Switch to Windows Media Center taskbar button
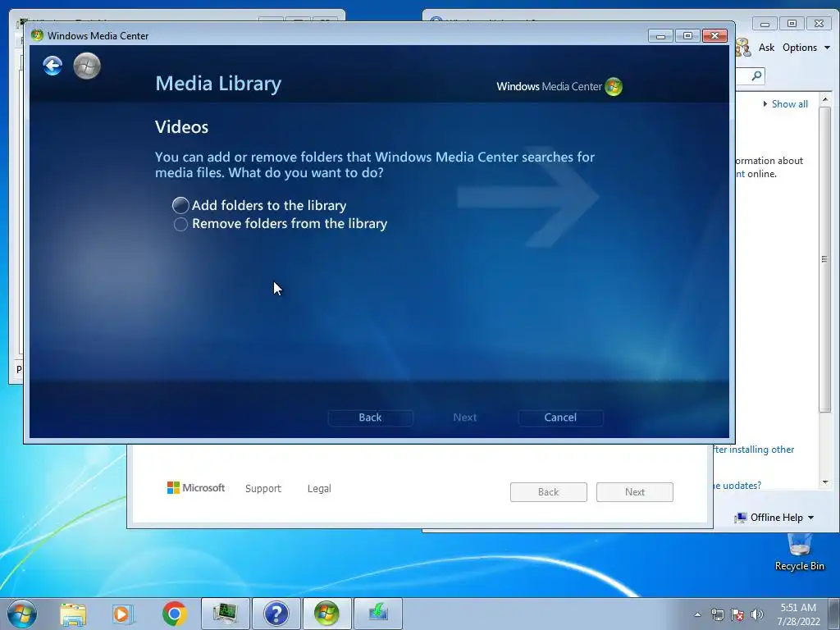This screenshot has height=630, width=840. (x=326, y=614)
